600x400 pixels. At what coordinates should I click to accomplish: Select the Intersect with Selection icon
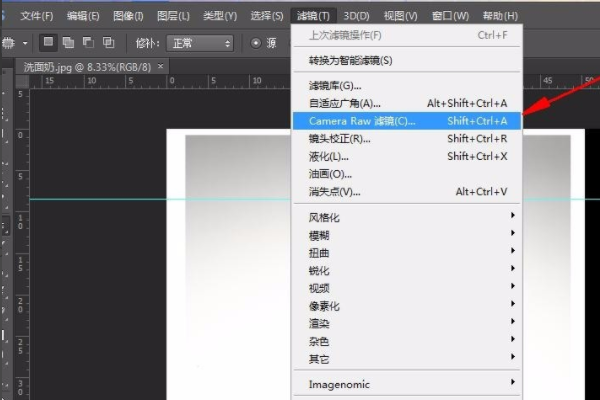[x=108, y=43]
